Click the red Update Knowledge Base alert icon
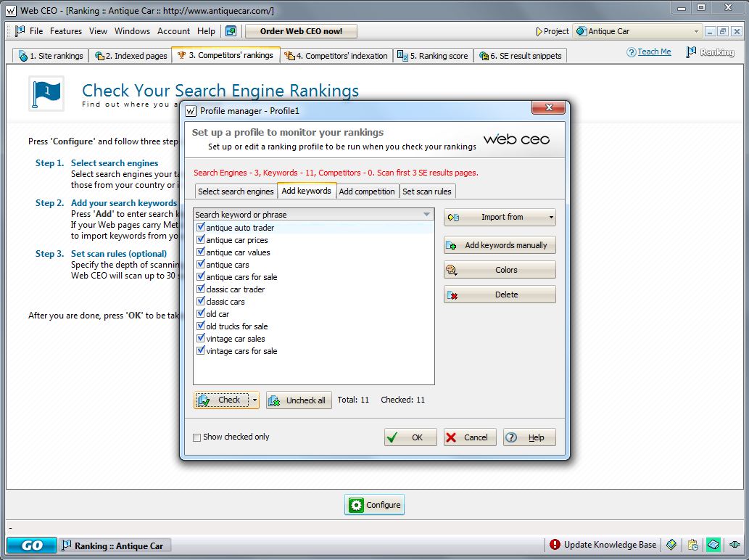The height and width of the screenshot is (560, 749). pyautogui.click(x=555, y=544)
